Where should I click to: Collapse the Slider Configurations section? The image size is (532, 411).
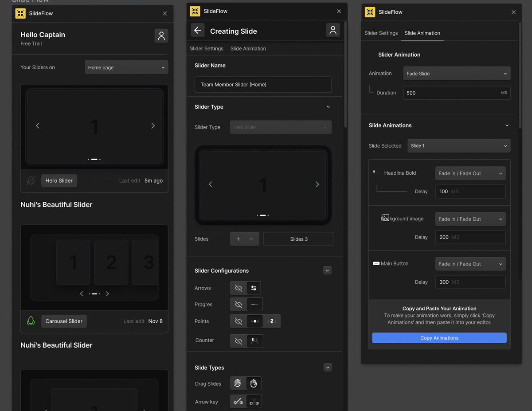tap(327, 270)
